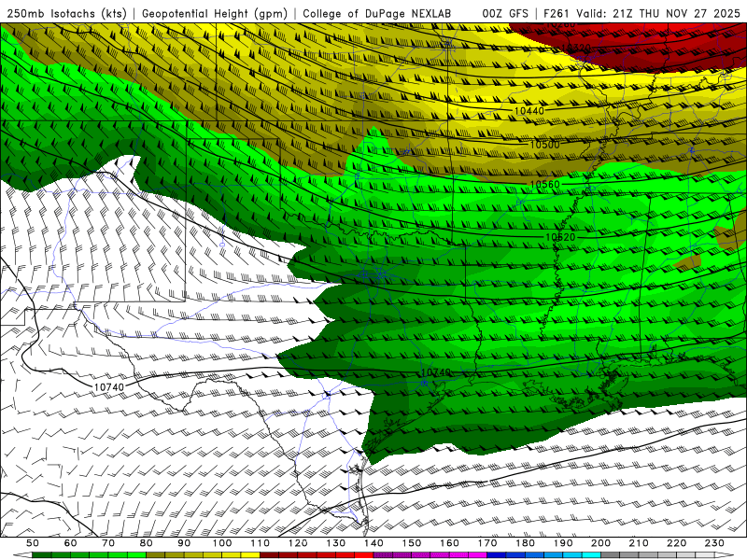Click the 160 value on the color scale
747x560 pixels.
449,543
